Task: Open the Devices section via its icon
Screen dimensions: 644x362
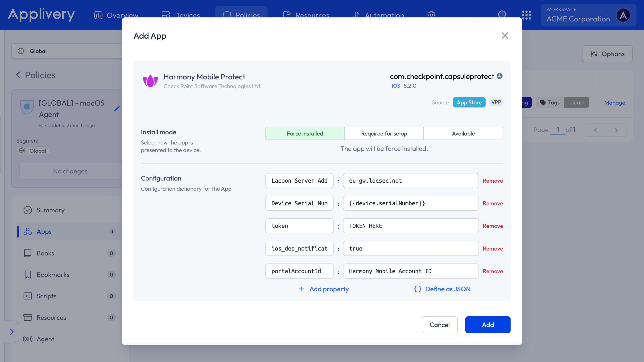Action: point(165,15)
